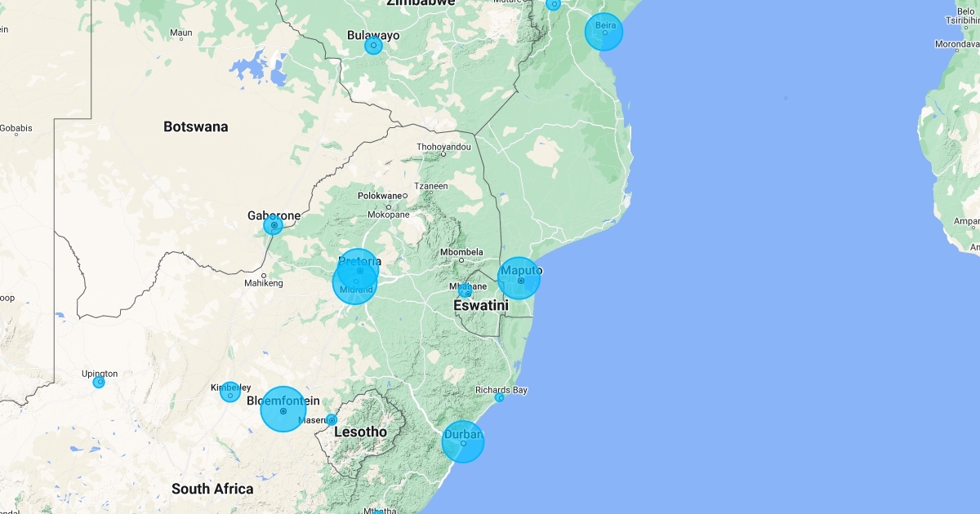Select the small Richards Bay marker
The width and height of the screenshot is (980, 514).
(500, 397)
